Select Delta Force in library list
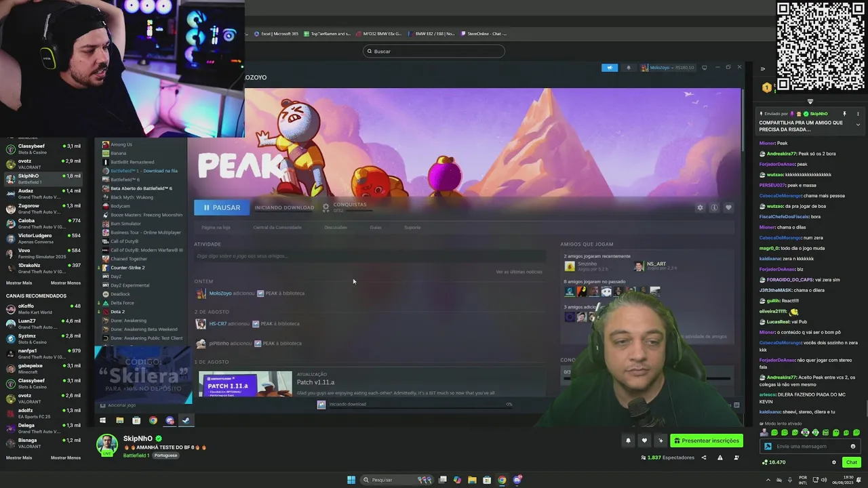 [122, 303]
